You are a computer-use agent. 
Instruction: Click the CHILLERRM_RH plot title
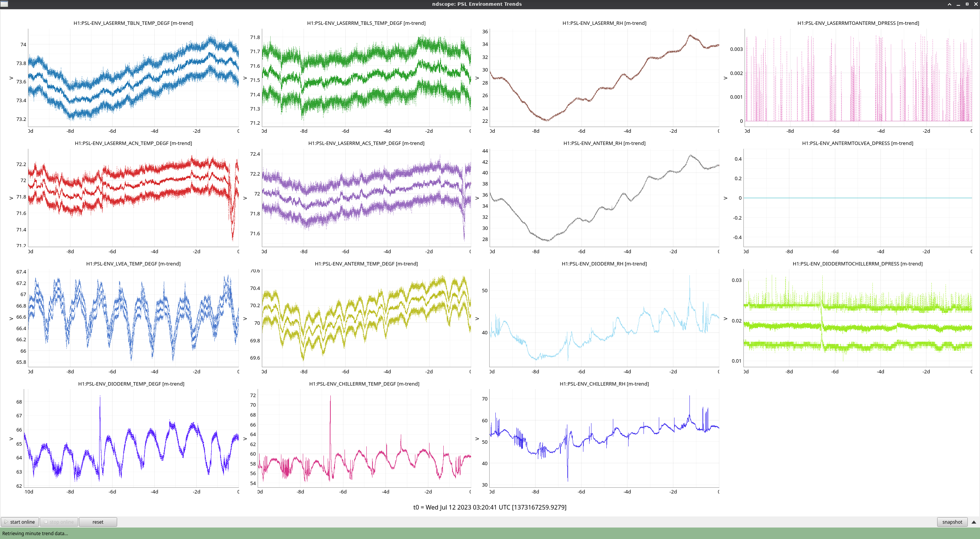(604, 384)
